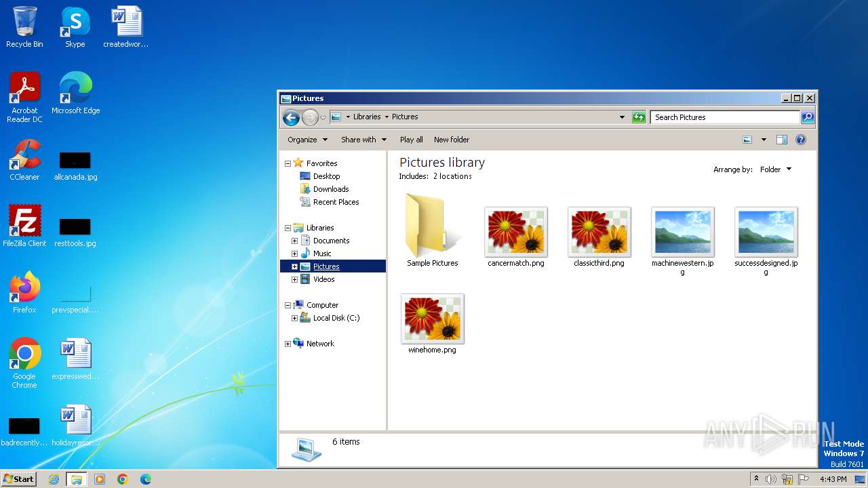
Task: Click the Explorer forward arrow button
Action: 310,117
